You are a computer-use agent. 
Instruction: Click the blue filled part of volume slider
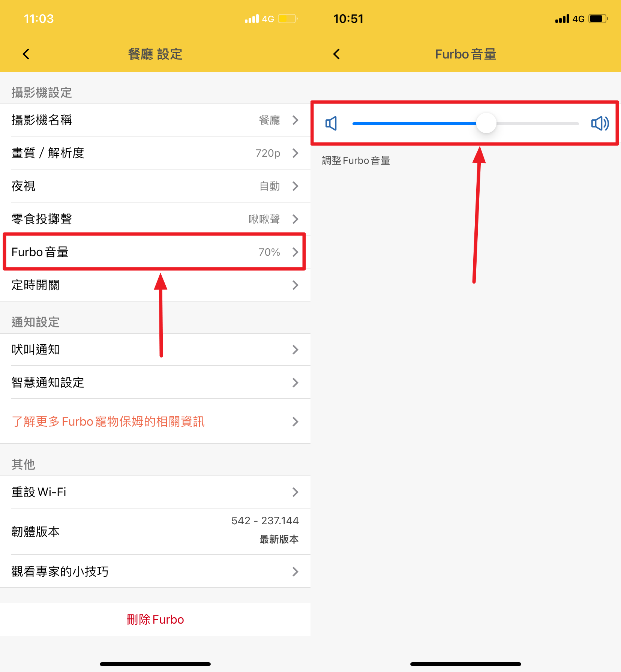pyautogui.click(x=414, y=123)
